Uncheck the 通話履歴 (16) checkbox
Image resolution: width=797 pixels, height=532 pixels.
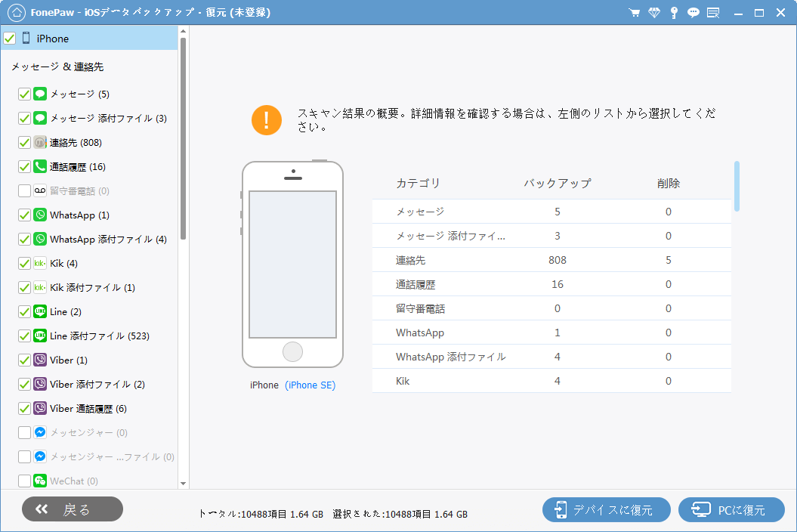point(24,167)
